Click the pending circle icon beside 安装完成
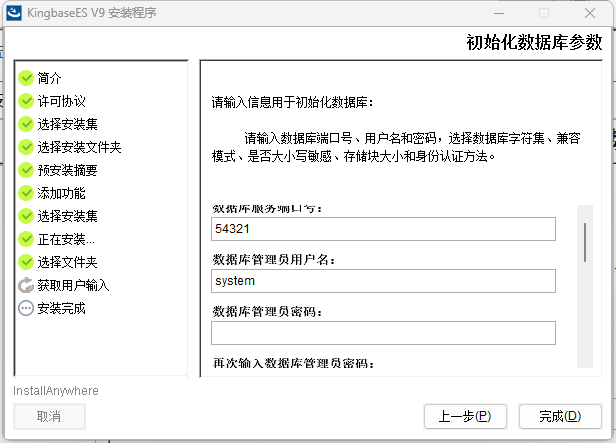Viewport: 616px width, 443px height. (x=26, y=308)
